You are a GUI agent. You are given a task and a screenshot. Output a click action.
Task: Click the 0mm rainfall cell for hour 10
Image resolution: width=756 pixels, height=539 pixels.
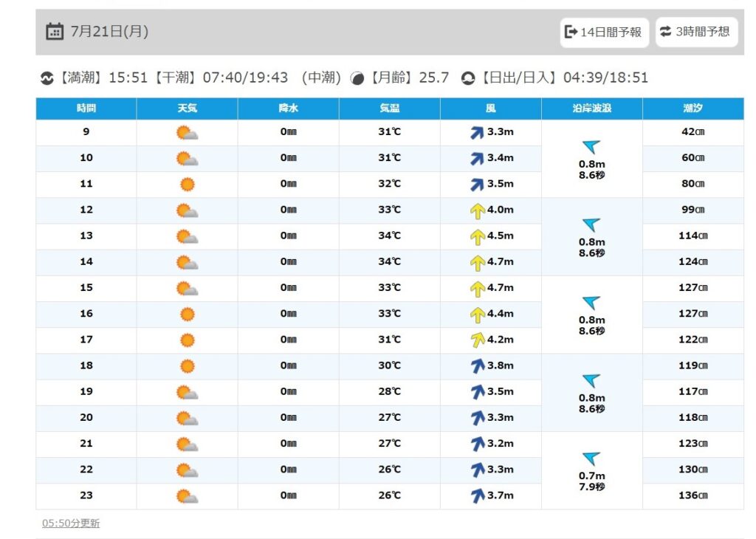point(289,158)
